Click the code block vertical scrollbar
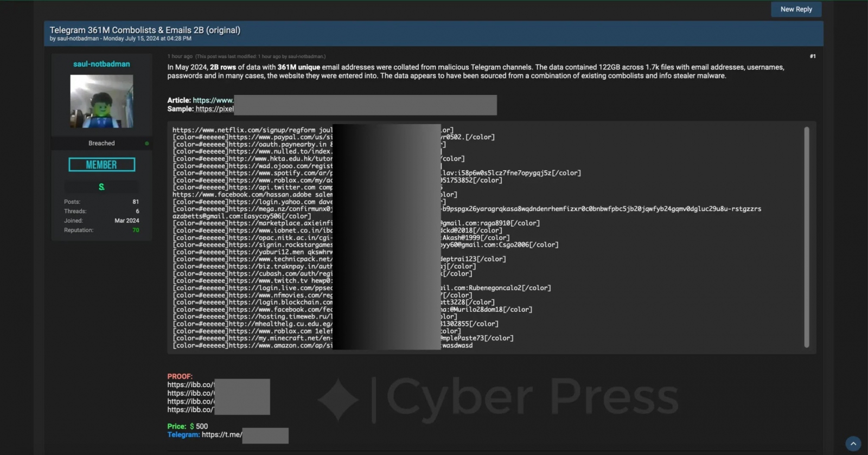Viewport: 868px width, 455px height. pyautogui.click(x=807, y=237)
